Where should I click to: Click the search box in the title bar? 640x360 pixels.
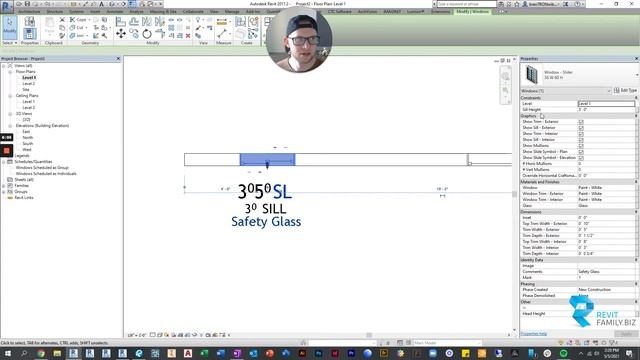[x=467, y=4]
